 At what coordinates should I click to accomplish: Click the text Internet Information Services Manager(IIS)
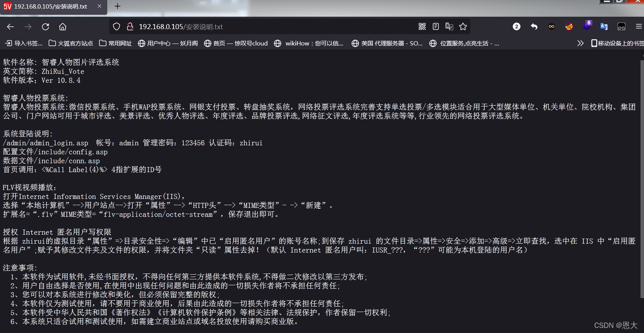click(99, 197)
